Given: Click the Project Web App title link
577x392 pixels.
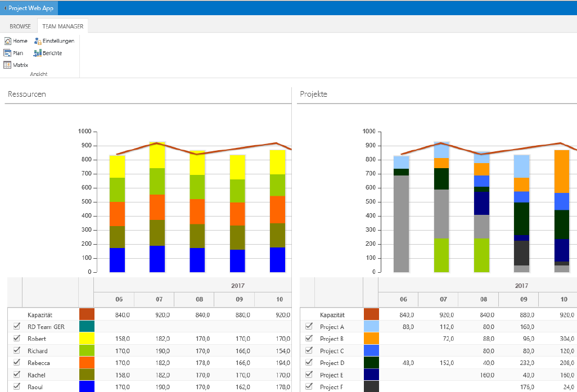Looking at the screenshot, I should (x=31, y=8).
